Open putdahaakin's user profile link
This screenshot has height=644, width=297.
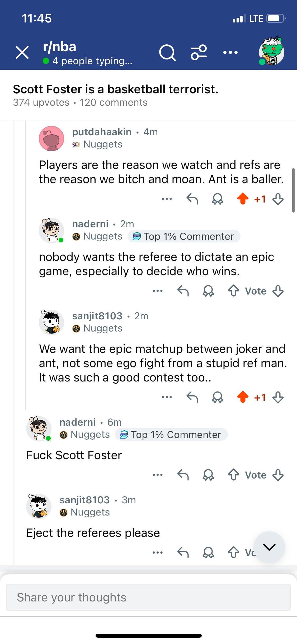point(102,132)
